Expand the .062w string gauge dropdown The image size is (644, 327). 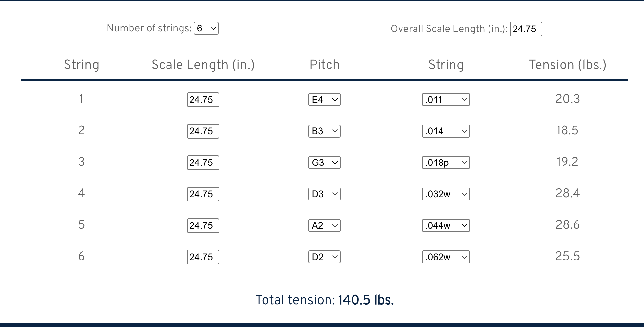tap(446, 257)
